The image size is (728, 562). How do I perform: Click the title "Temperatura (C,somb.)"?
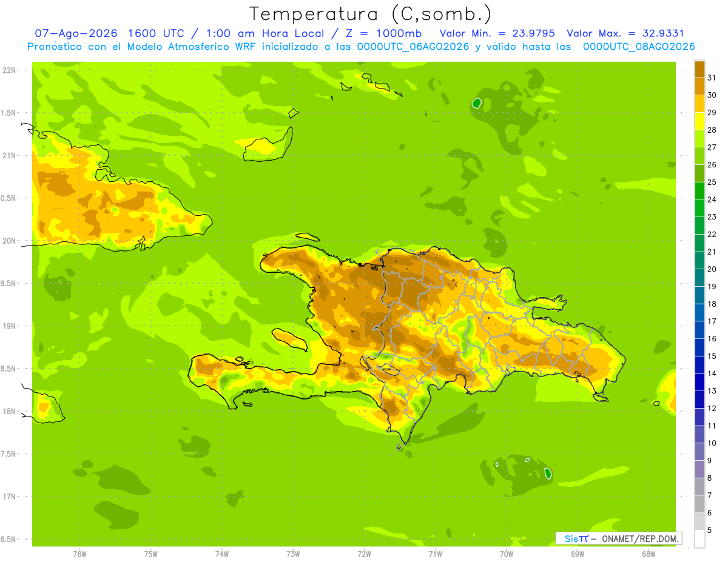[x=370, y=15]
